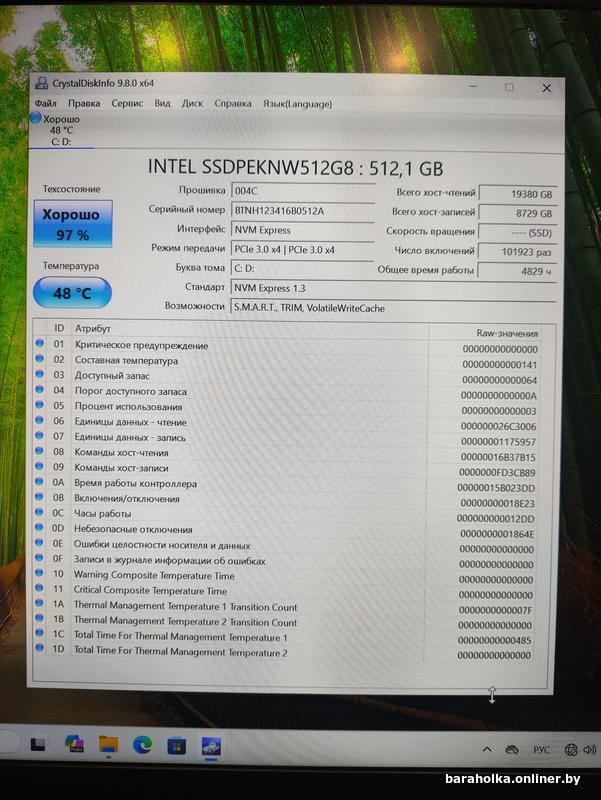Viewport: 601px width, 800px height.
Task: Open File Explorer from the taskbar
Action: coord(108,745)
